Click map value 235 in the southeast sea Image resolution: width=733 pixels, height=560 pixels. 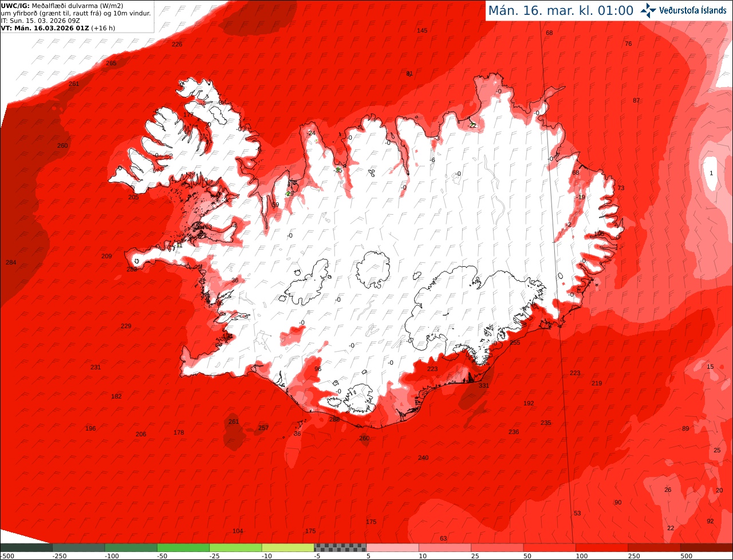(546, 423)
